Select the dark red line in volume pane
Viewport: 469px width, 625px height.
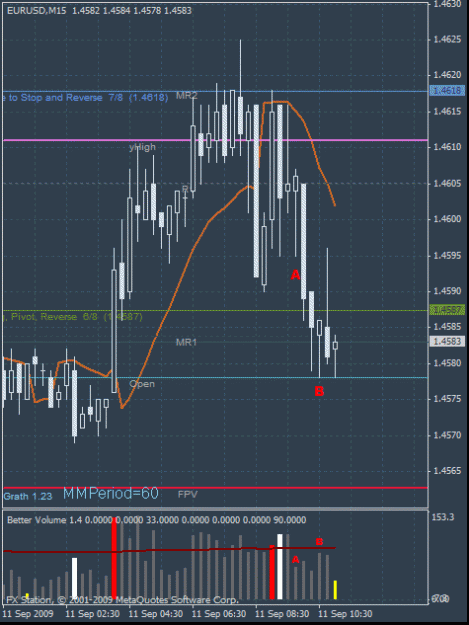169,550
